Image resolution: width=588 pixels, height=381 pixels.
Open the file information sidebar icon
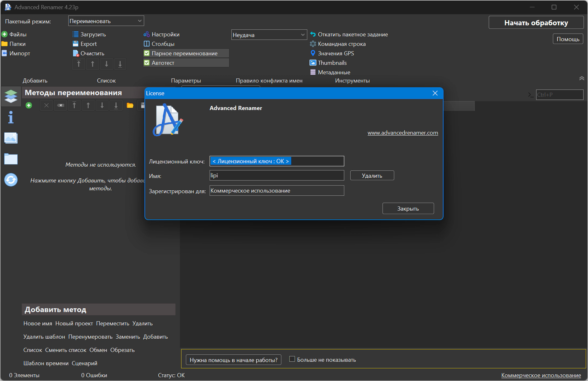[11, 117]
